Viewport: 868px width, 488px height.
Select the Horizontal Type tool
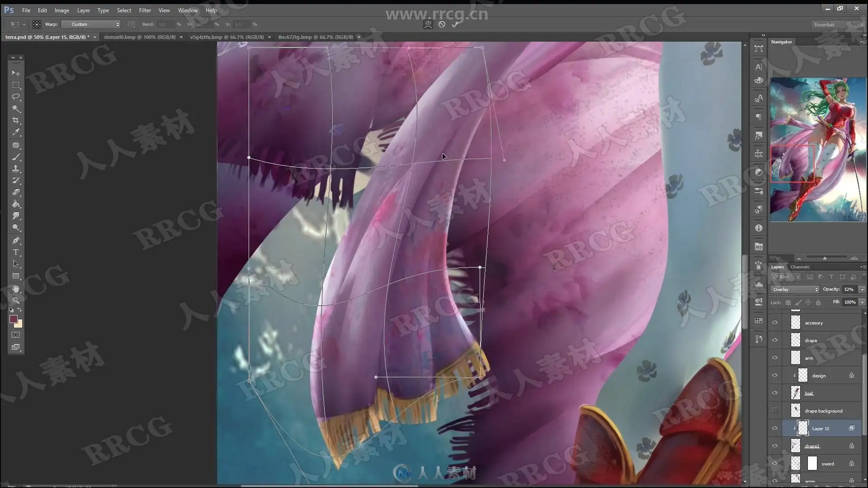click(x=16, y=252)
